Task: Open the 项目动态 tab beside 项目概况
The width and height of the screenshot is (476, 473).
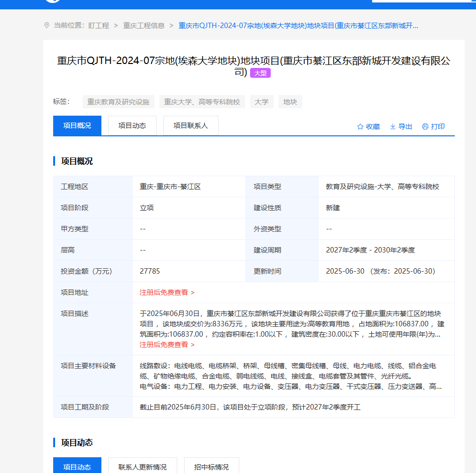Action: 132,126
